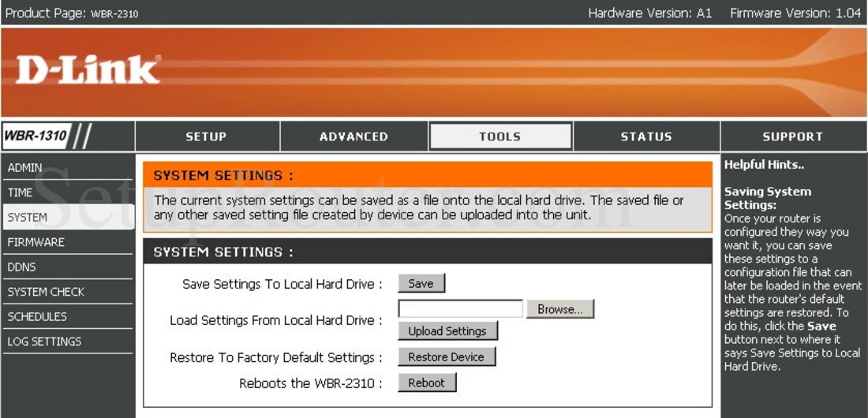
Task: Click the D-Link logo
Action: click(88, 69)
